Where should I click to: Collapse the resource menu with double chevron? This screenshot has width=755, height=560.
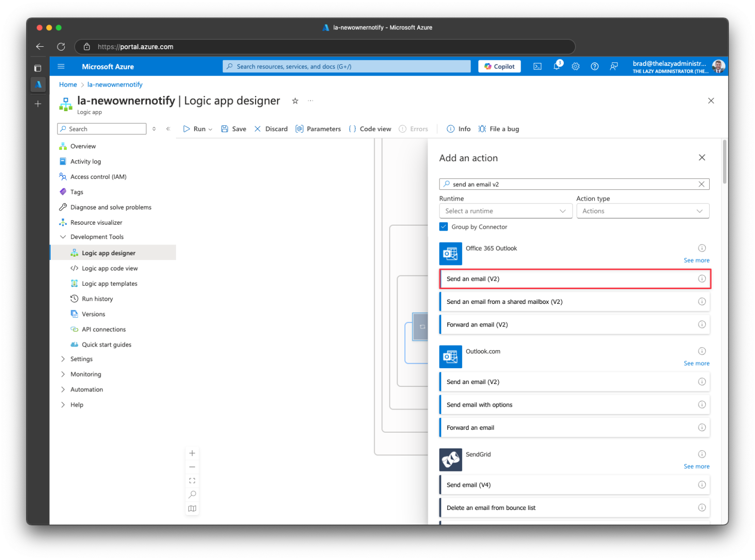click(x=168, y=129)
